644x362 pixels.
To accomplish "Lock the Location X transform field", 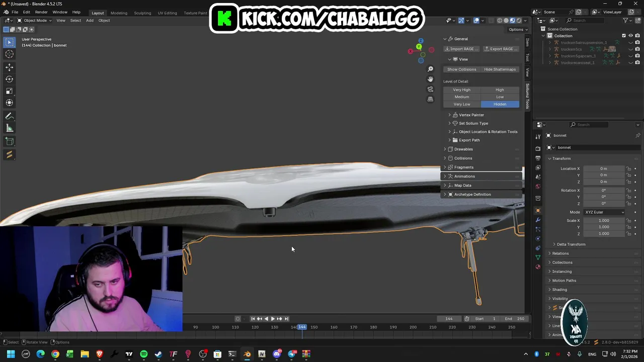I will [x=628, y=168].
